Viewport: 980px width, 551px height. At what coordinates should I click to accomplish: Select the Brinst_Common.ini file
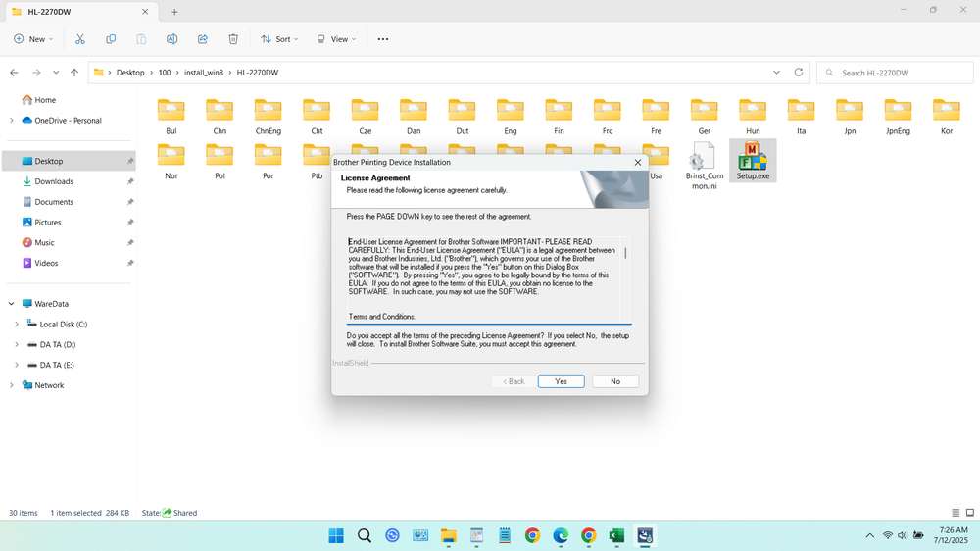tap(705, 165)
